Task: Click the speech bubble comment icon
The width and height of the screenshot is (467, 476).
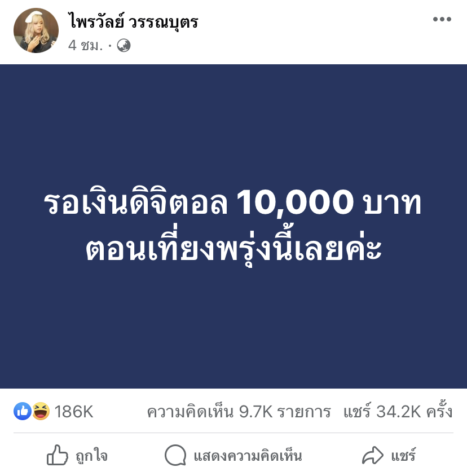Action: pyautogui.click(x=175, y=455)
